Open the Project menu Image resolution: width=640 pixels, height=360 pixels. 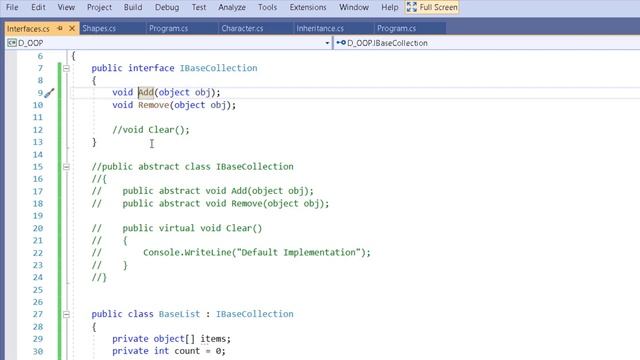pyautogui.click(x=99, y=7)
